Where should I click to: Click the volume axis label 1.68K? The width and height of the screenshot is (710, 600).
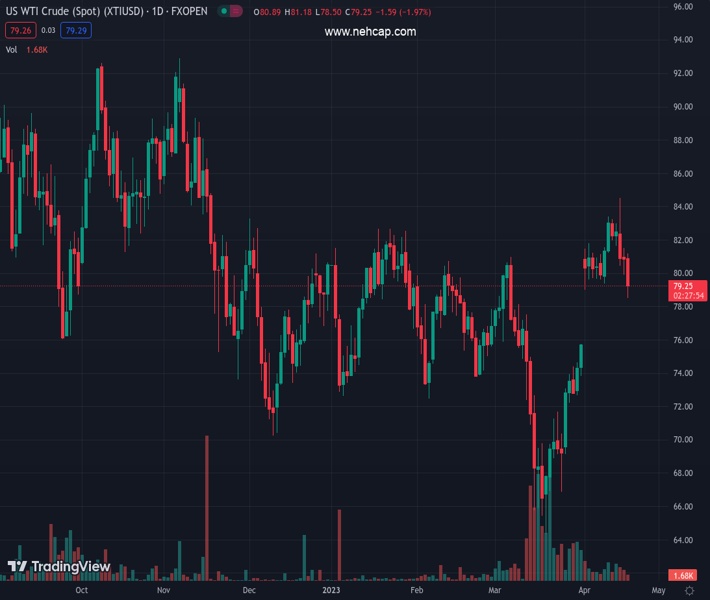pyautogui.click(x=683, y=575)
